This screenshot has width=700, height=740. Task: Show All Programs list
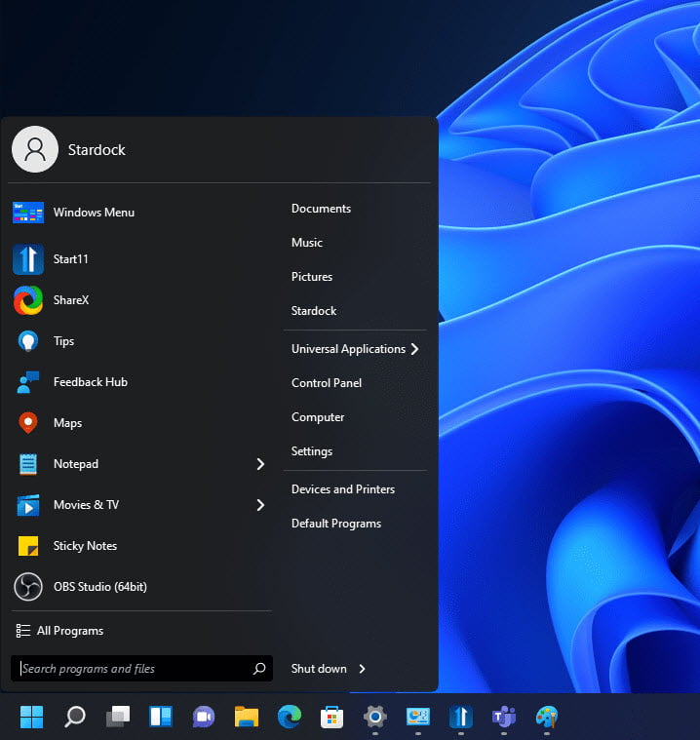59,631
